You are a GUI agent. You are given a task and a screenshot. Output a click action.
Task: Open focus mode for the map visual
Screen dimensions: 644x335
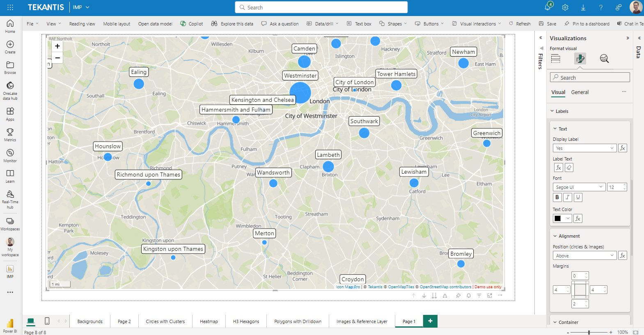(489, 296)
